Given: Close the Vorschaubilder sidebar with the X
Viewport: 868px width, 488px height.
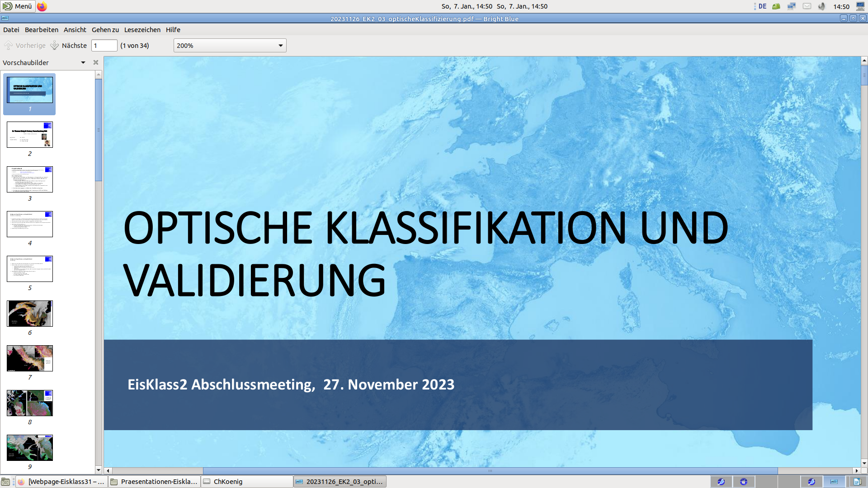Looking at the screenshot, I should 95,62.
